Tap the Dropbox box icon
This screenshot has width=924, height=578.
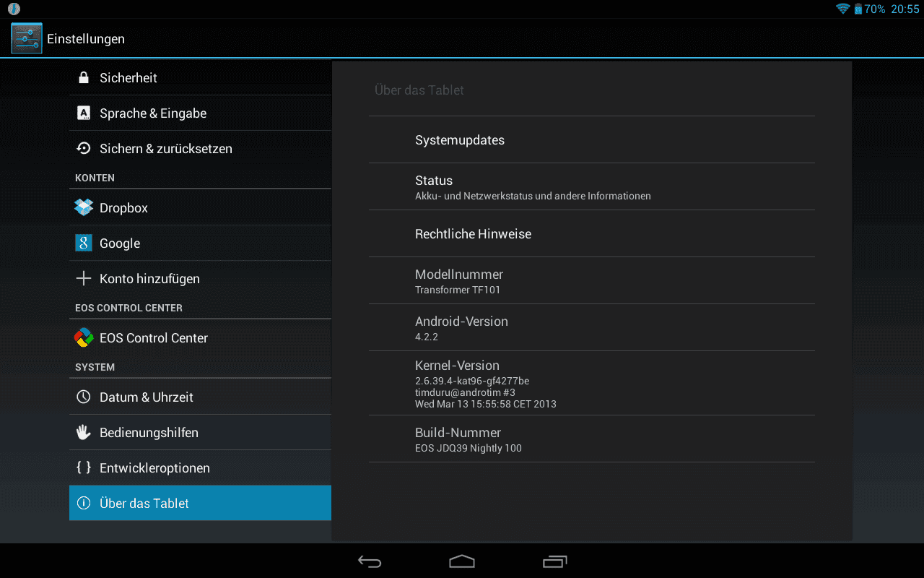(84, 207)
